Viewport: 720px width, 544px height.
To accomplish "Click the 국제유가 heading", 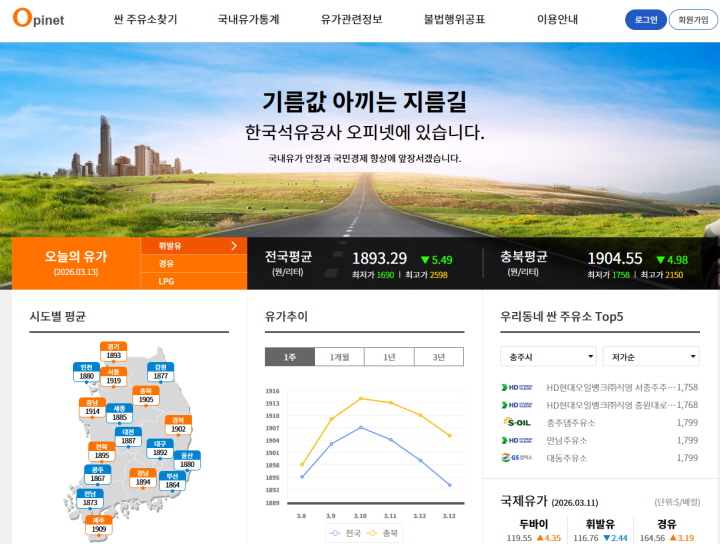I will click(x=524, y=501).
